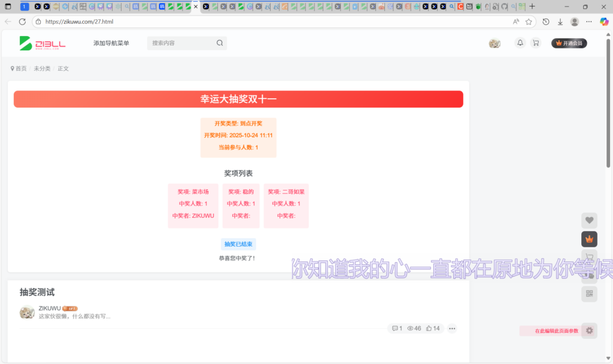This screenshot has height=364, width=613.
Task: Click the search magnifier icon
Action: pos(220,43)
